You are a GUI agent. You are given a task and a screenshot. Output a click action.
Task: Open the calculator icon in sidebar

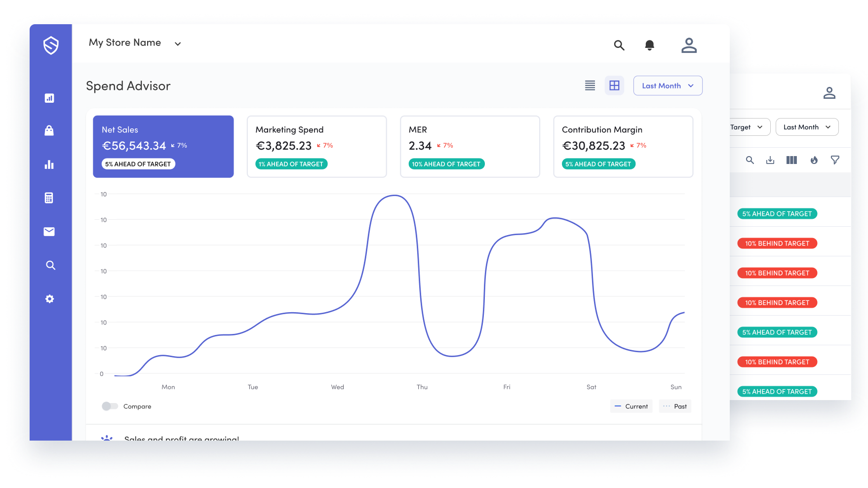point(49,198)
